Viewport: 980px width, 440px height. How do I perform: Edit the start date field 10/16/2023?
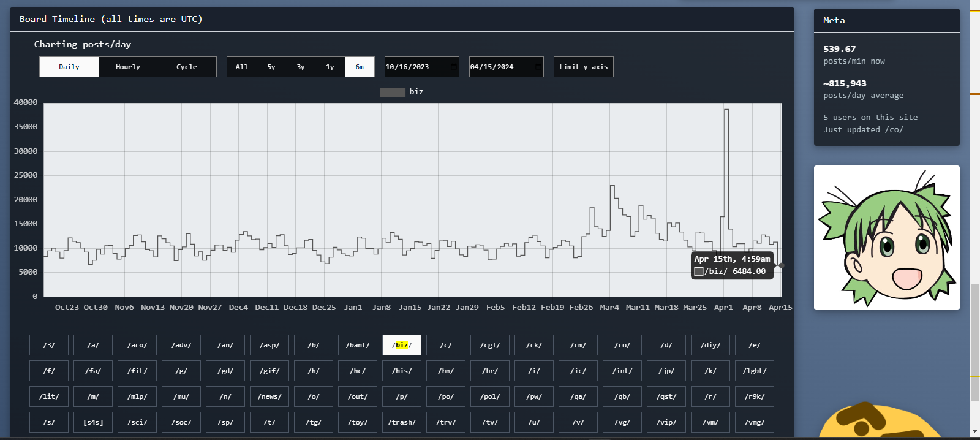421,67
